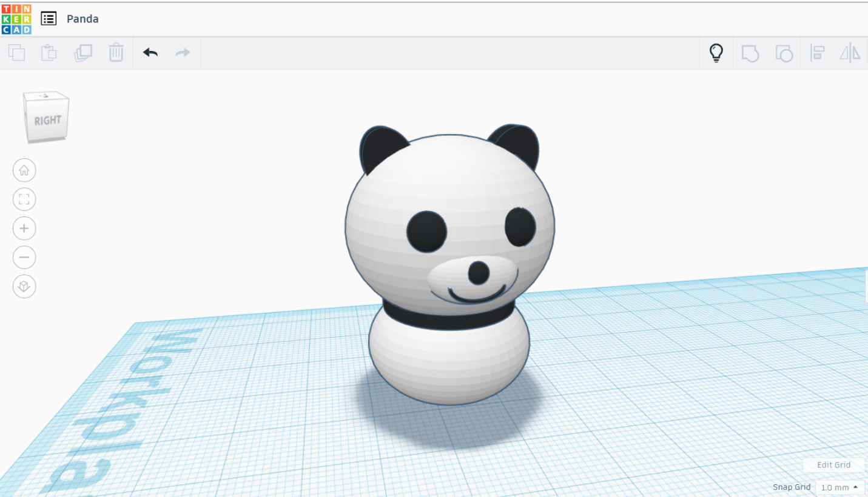Click the RIGHT face of view cube

coord(47,120)
